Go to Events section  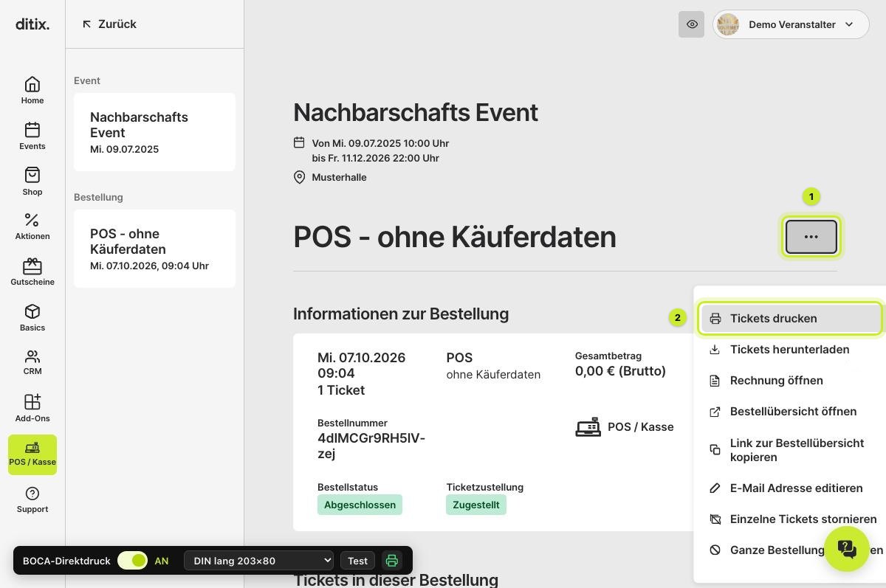[x=32, y=136]
